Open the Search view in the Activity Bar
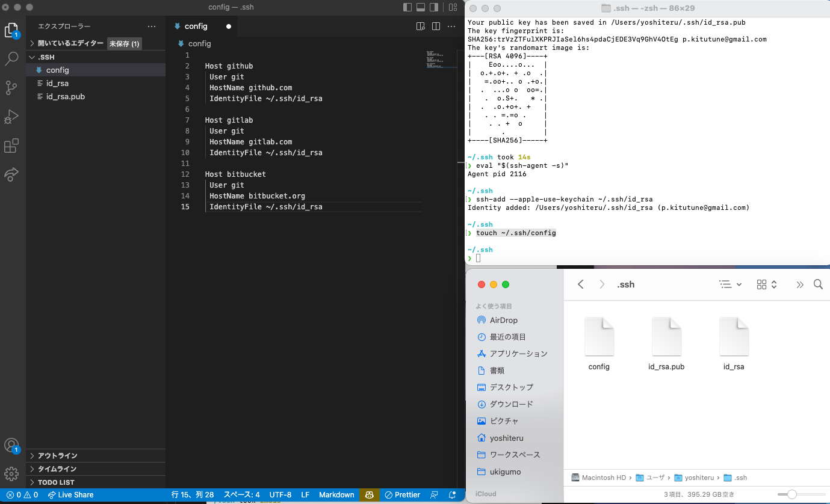 (x=12, y=58)
